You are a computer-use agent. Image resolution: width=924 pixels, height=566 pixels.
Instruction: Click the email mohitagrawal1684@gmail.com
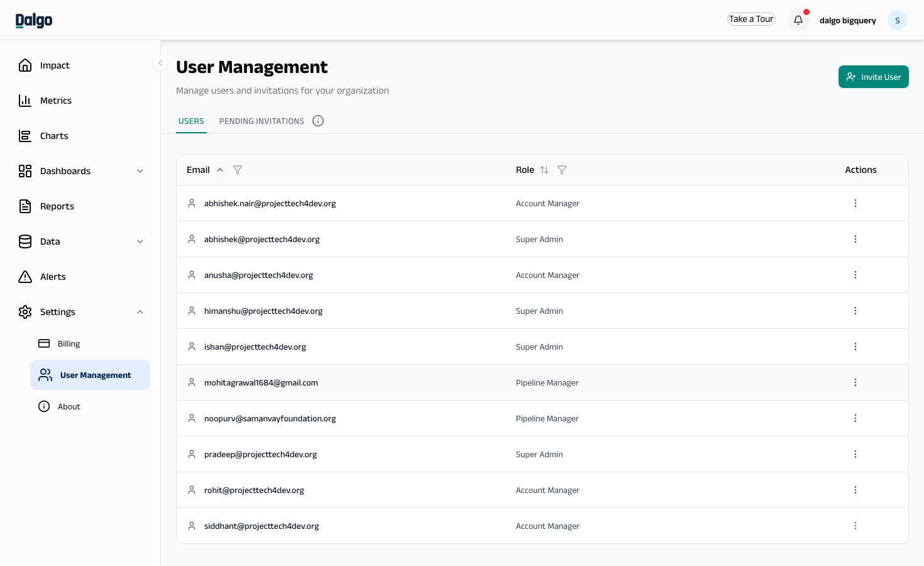[261, 382]
